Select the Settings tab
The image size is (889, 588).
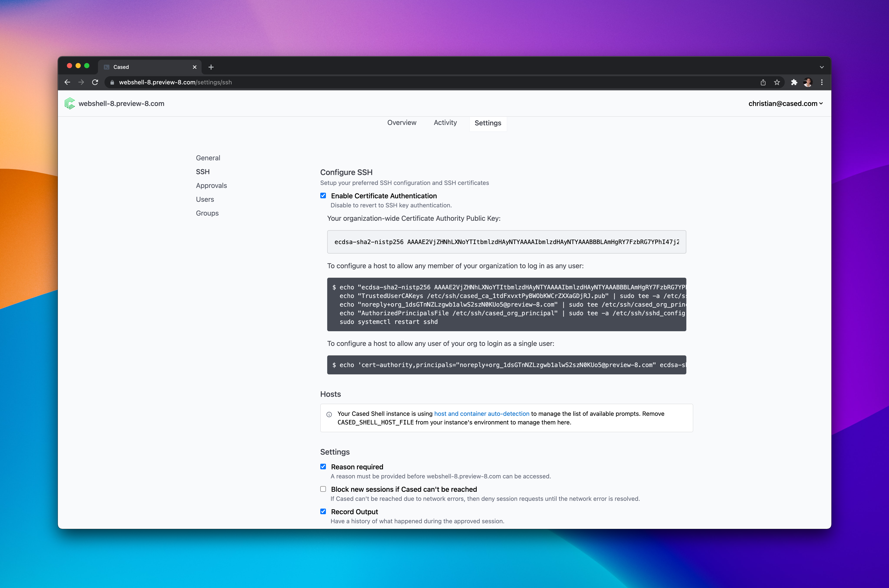pos(488,123)
